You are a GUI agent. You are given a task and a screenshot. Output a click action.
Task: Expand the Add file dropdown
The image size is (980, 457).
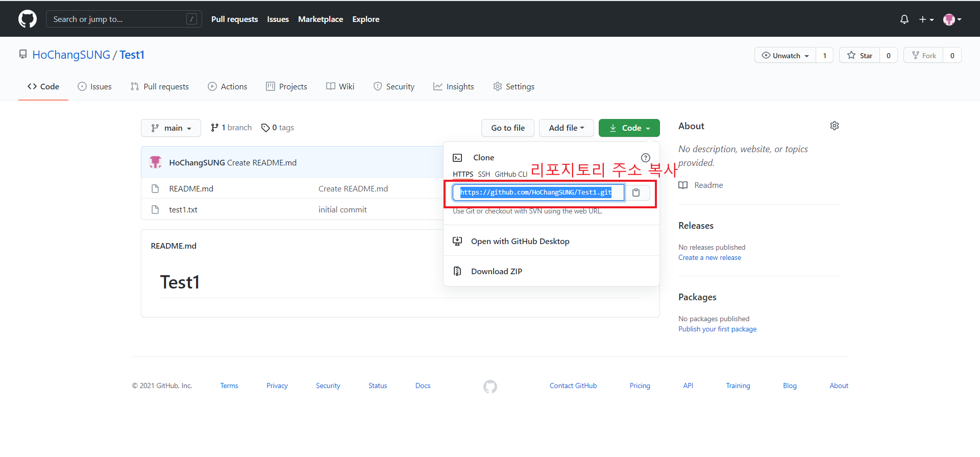[x=567, y=128]
